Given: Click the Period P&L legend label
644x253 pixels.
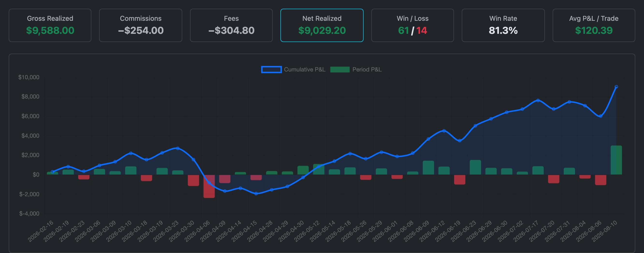Looking at the screenshot, I should click(x=367, y=70).
